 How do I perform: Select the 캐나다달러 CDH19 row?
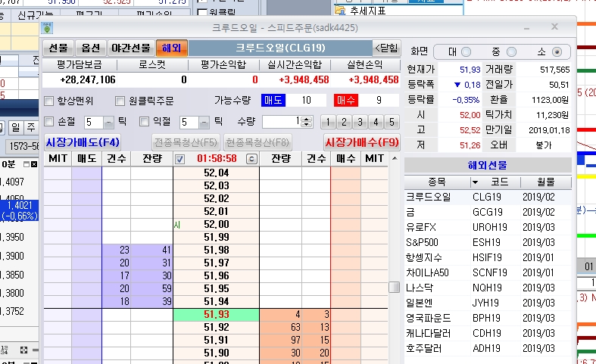tap(488, 334)
